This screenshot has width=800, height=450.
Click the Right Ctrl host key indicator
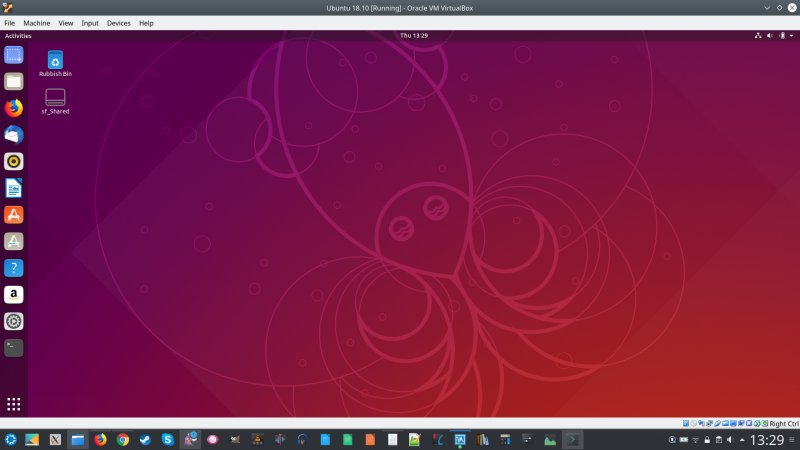coord(784,423)
